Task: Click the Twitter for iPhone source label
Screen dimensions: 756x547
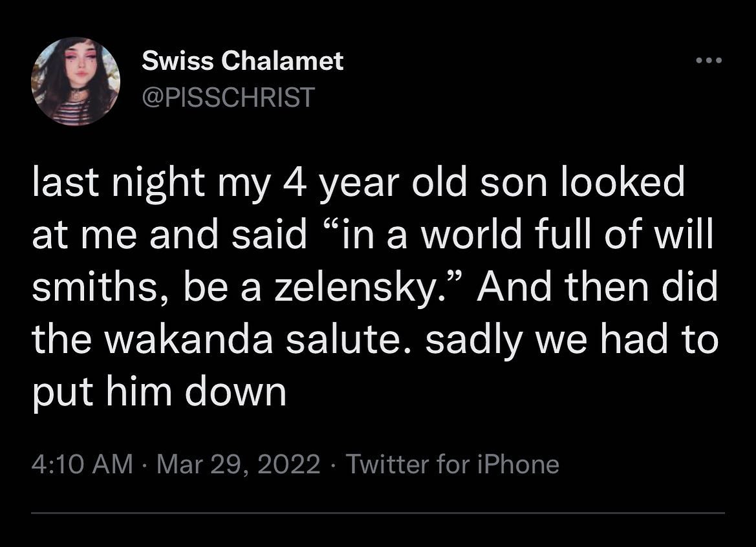Action: [452, 464]
